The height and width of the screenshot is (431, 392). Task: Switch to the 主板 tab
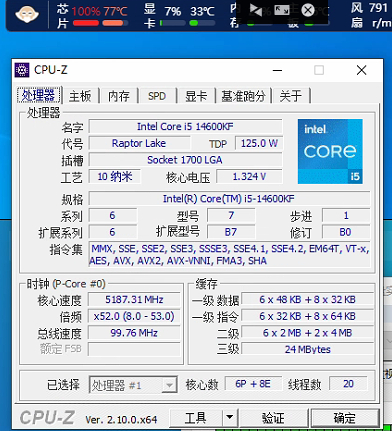tap(80, 96)
